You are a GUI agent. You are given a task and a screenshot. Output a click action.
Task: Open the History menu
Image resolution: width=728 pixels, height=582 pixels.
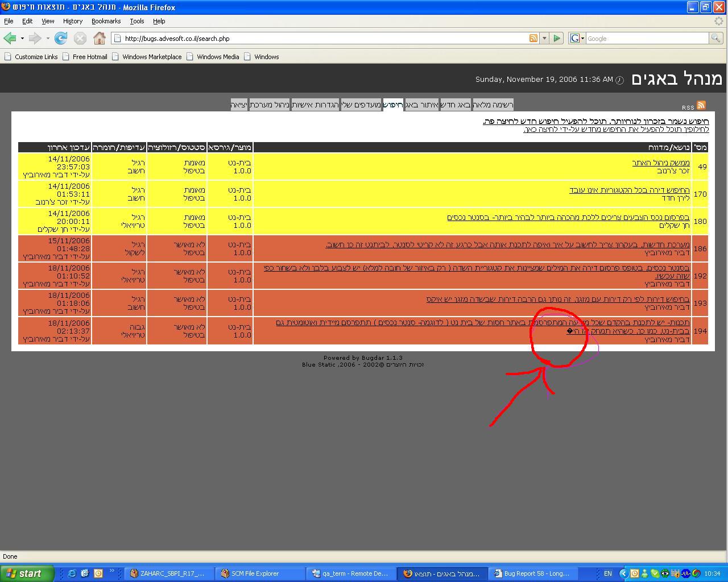point(73,21)
